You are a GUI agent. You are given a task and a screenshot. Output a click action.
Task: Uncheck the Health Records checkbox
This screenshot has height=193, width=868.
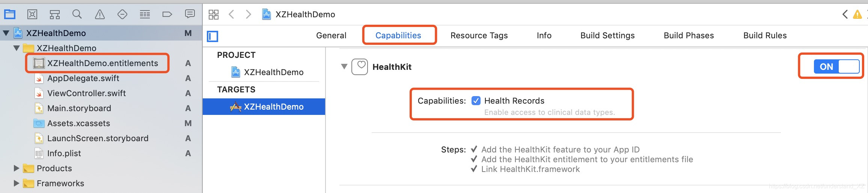pyautogui.click(x=476, y=101)
